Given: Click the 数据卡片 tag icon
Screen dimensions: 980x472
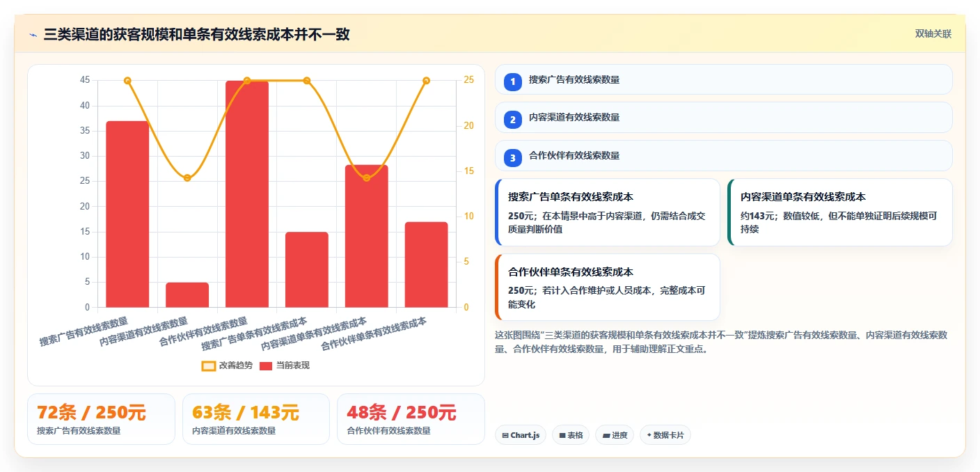Looking at the screenshot, I should click(x=649, y=435).
